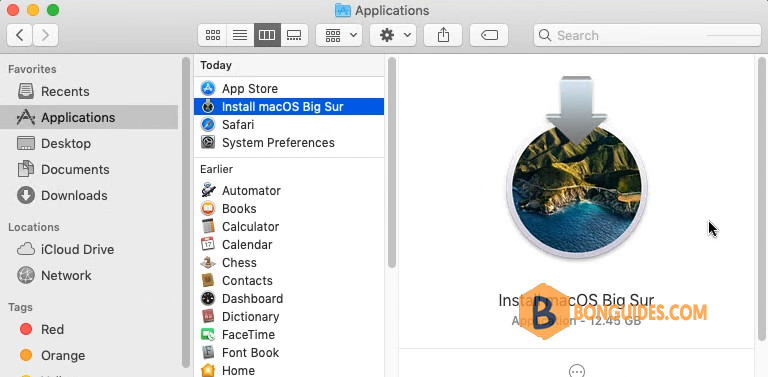The width and height of the screenshot is (768, 377).
Task: Click the Safari compass icon
Action: point(208,124)
